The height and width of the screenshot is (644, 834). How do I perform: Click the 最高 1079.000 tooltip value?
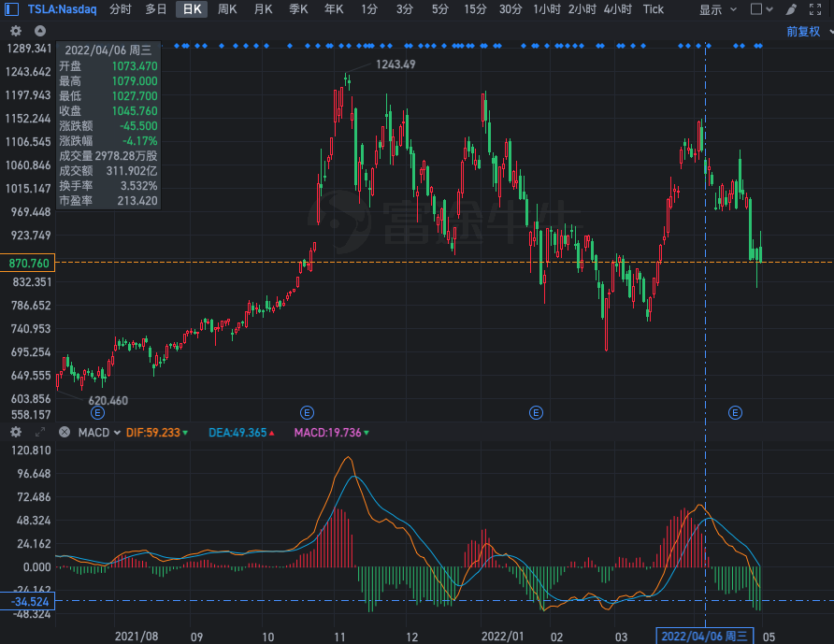pyautogui.click(x=135, y=80)
